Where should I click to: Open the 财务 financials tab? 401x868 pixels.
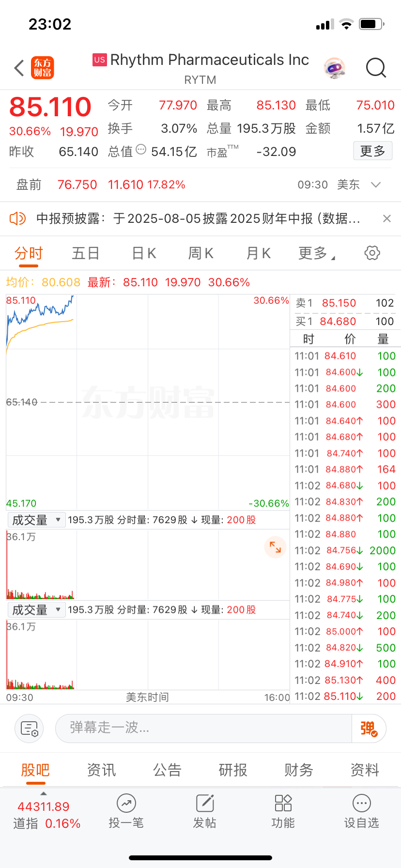[299, 770]
